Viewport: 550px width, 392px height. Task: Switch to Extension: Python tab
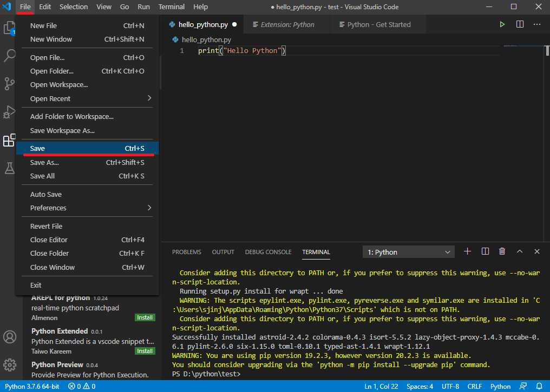(287, 24)
